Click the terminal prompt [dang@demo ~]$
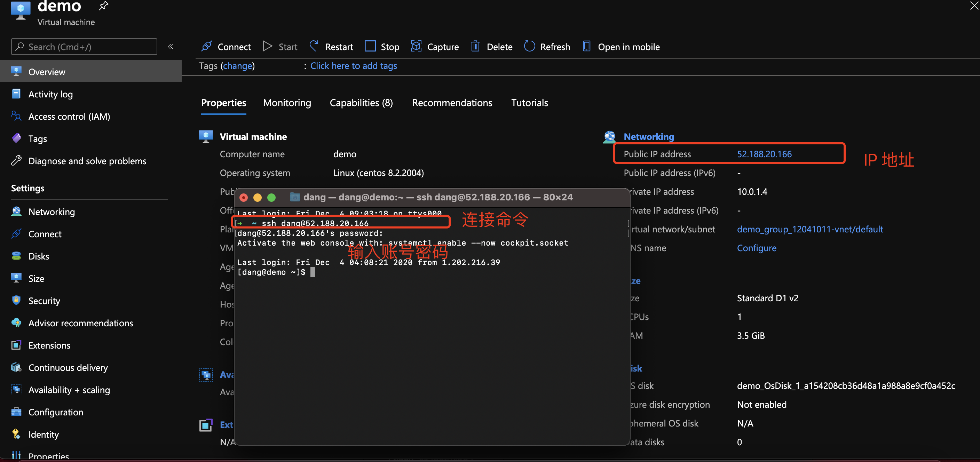Screen dimensions: 980x462 tap(271, 272)
